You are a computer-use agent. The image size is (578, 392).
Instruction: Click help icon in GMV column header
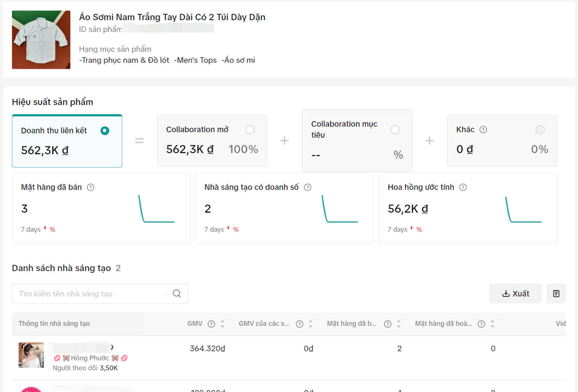tap(211, 324)
